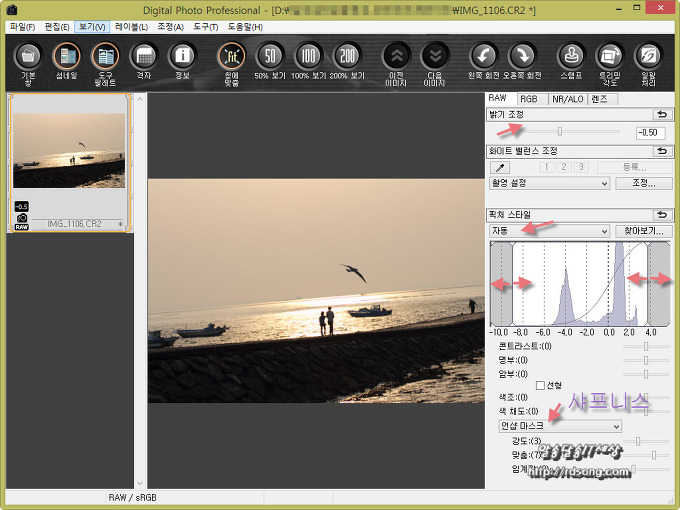Go to next image (다음 이미지) icon
Screen dimensions: 680x510
point(435,56)
